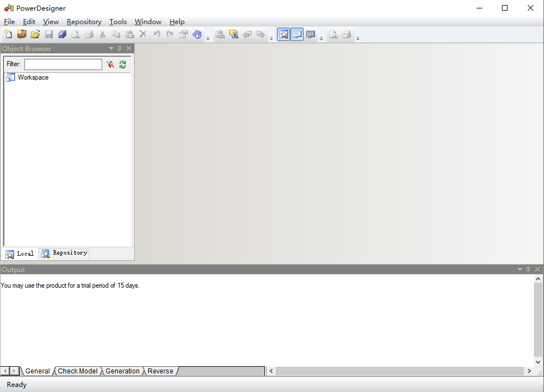
Task: Click the Find Objects binoculars icon
Action: coord(234,34)
